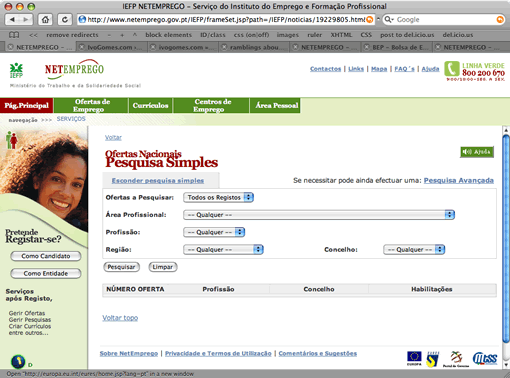Click the Voltar topo link
This screenshot has height=378, width=510.
pyautogui.click(x=120, y=318)
